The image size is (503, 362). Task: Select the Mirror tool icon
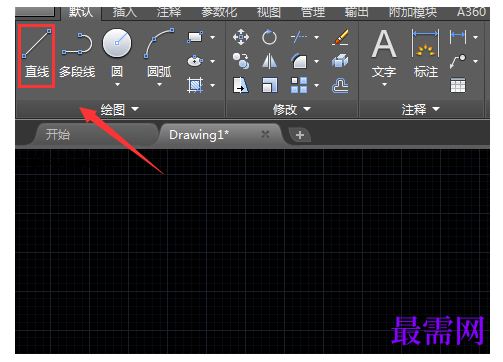tap(269, 61)
